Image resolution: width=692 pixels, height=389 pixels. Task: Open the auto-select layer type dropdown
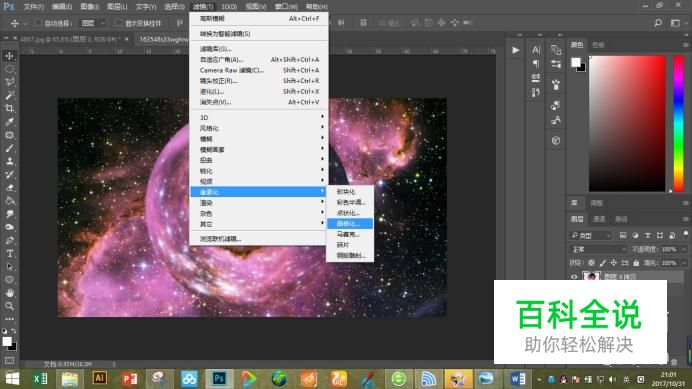[93, 23]
